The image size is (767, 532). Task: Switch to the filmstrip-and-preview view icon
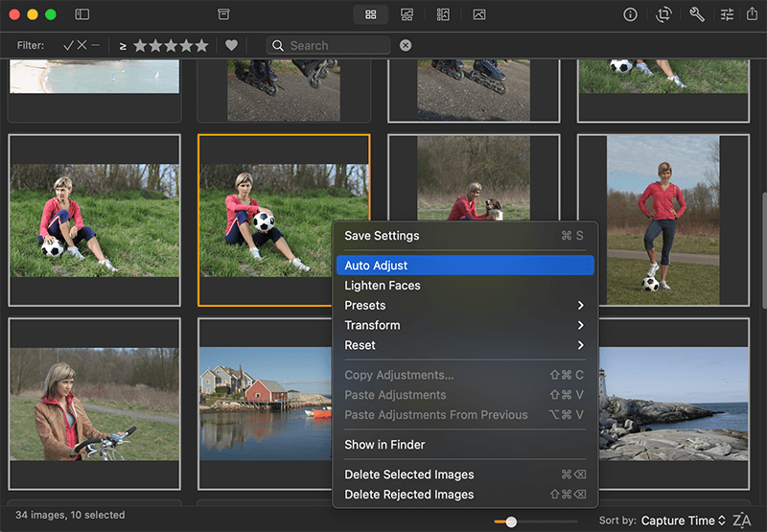pyautogui.click(x=443, y=14)
